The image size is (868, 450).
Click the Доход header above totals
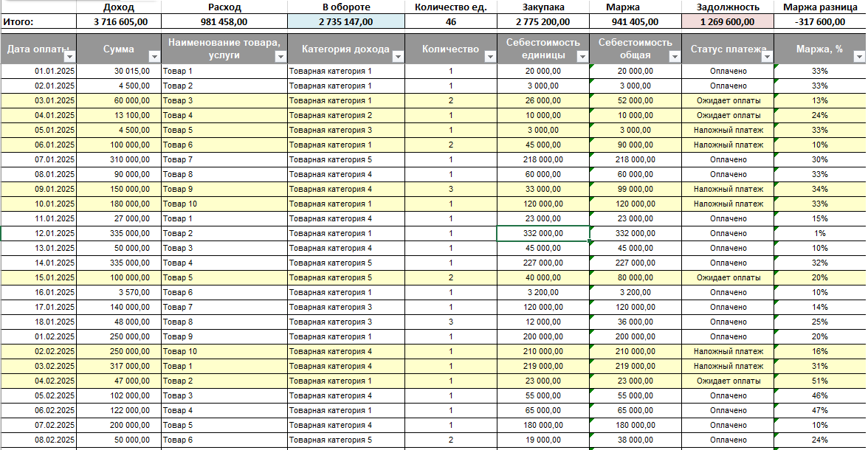(x=119, y=7)
